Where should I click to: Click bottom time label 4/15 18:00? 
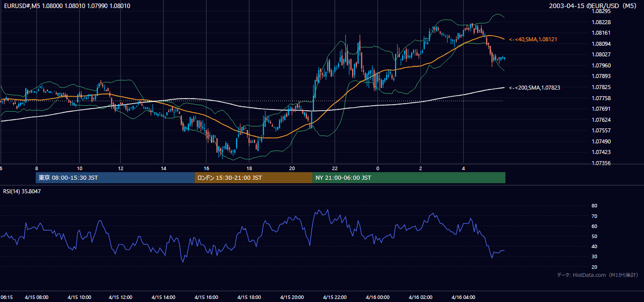(249, 297)
